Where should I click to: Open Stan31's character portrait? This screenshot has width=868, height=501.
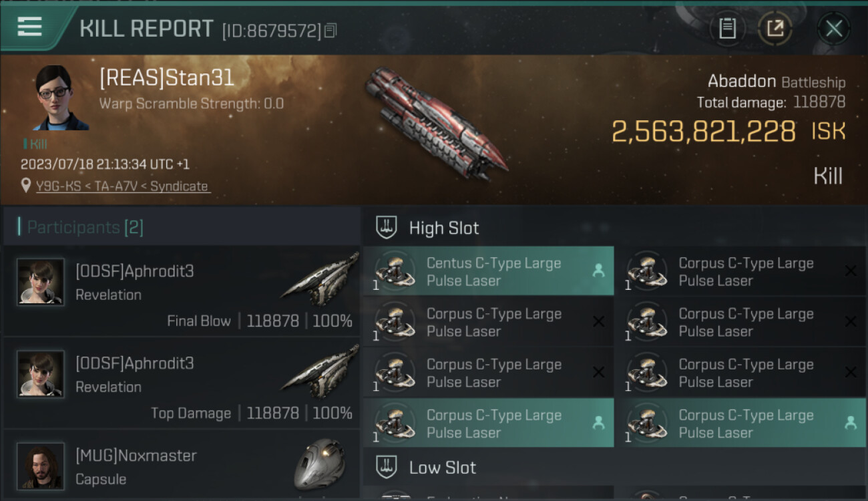pyautogui.click(x=61, y=98)
